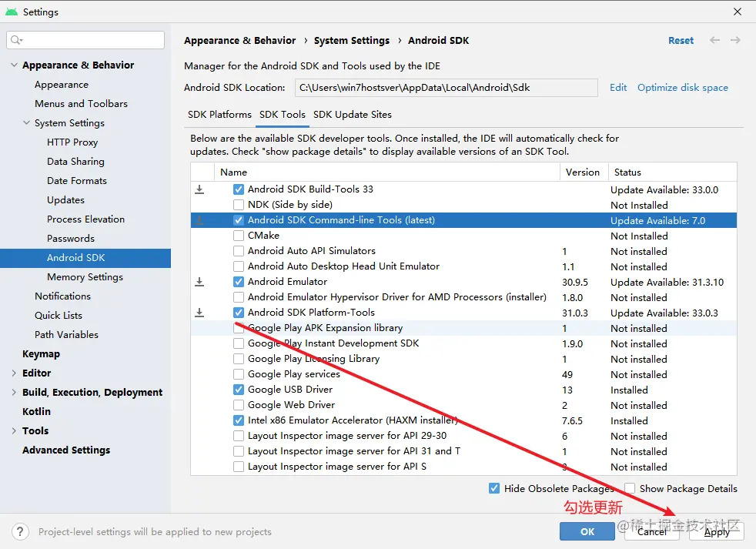Click the Status column header
756x549 pixels.
(673, 172)
